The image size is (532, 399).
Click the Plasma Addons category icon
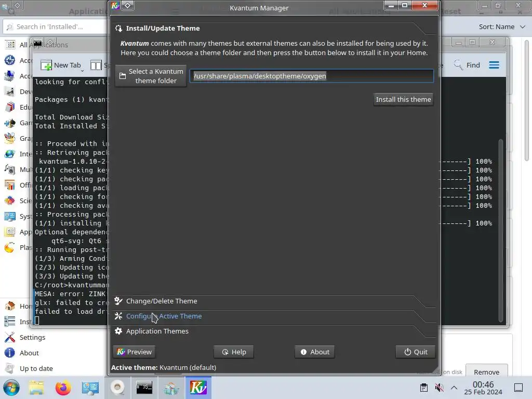pos(10,247)
